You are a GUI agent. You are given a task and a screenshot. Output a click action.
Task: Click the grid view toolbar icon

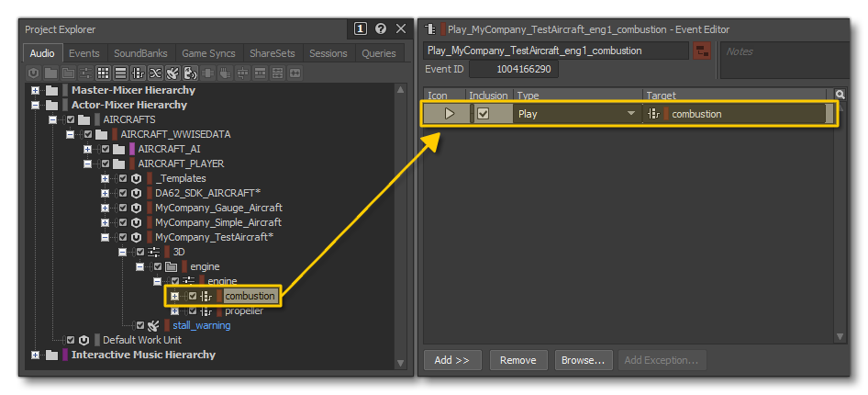coord(103,73)
